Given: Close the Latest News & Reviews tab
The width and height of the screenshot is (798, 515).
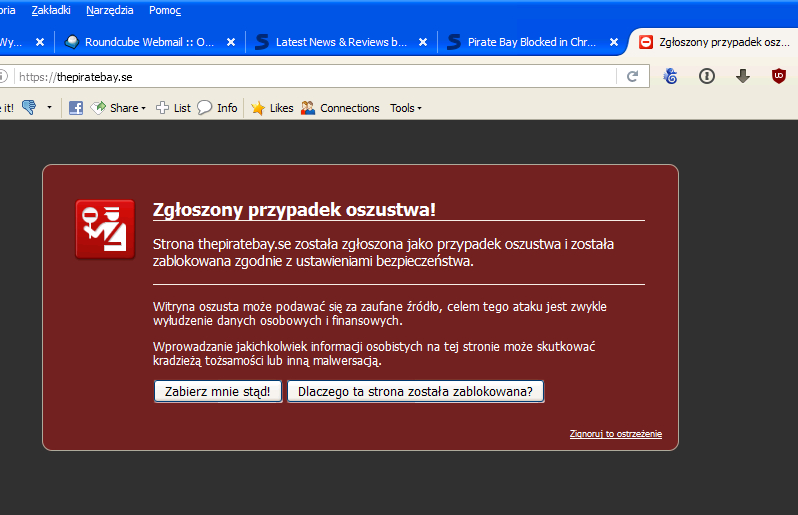Looking at the screenshot, I should pos(423,42).
